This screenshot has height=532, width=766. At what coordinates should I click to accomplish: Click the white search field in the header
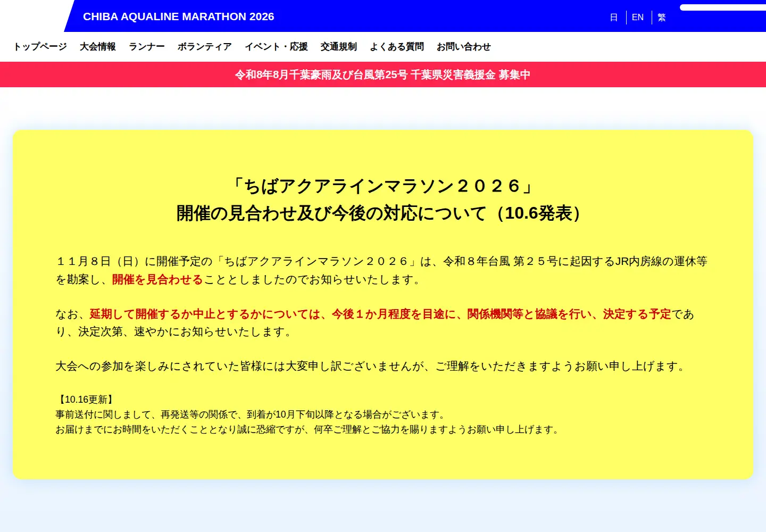pos(723,7)
